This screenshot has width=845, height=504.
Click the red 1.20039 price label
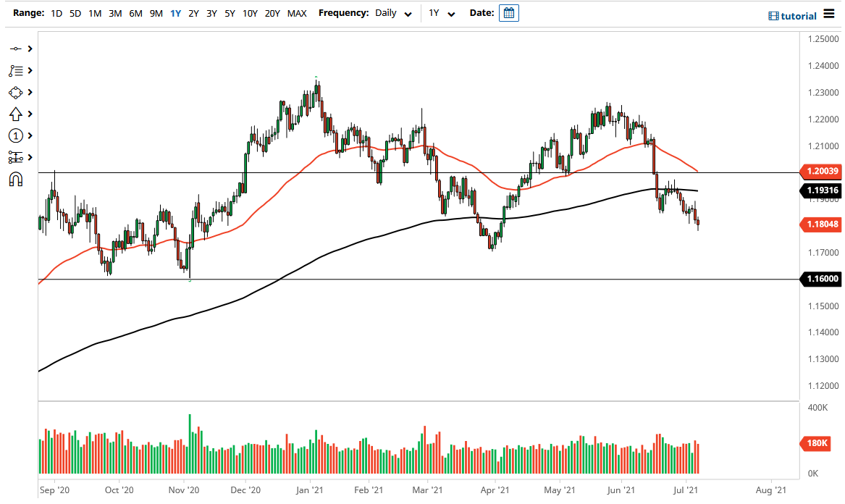point(820,172)
